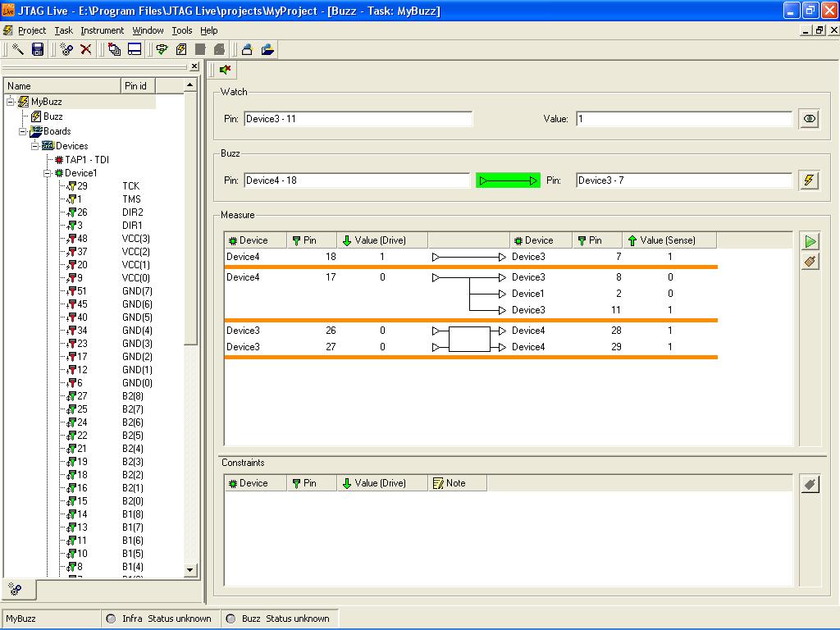Restore the inner document window
Viewport: 840px width, 630px height.
point(819,30)
